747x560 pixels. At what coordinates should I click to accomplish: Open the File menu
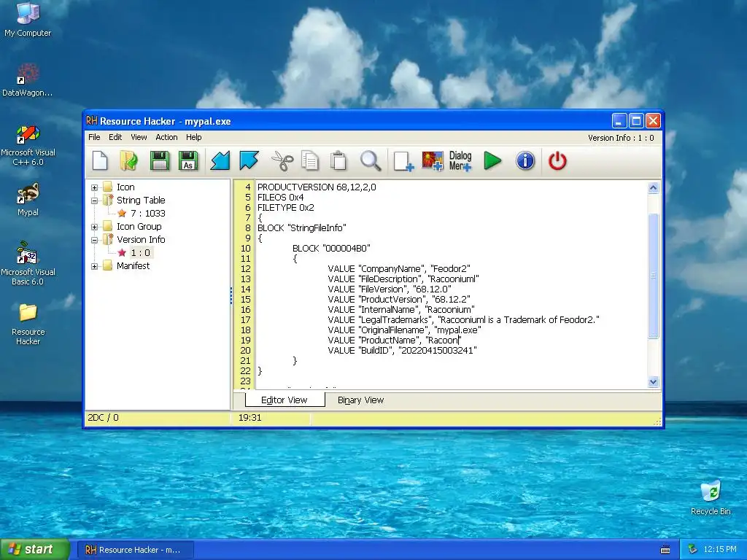click(94, 137)
